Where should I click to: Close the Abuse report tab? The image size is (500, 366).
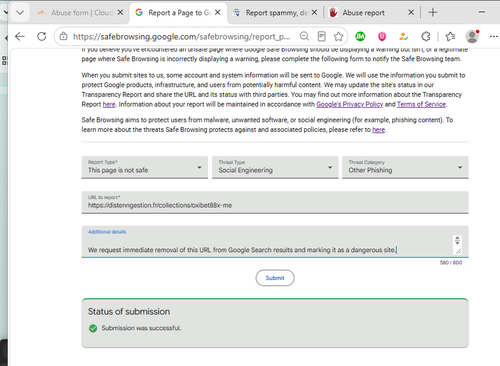click(x=411, y=12)
